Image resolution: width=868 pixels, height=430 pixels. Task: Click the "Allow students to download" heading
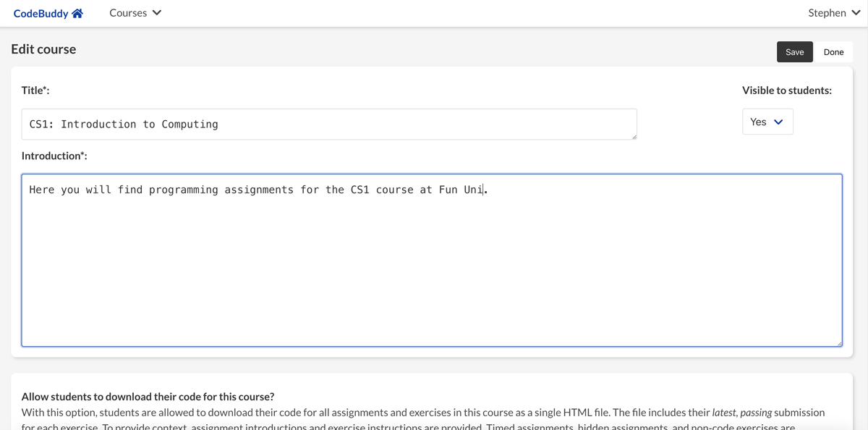(x=148, y=397)
